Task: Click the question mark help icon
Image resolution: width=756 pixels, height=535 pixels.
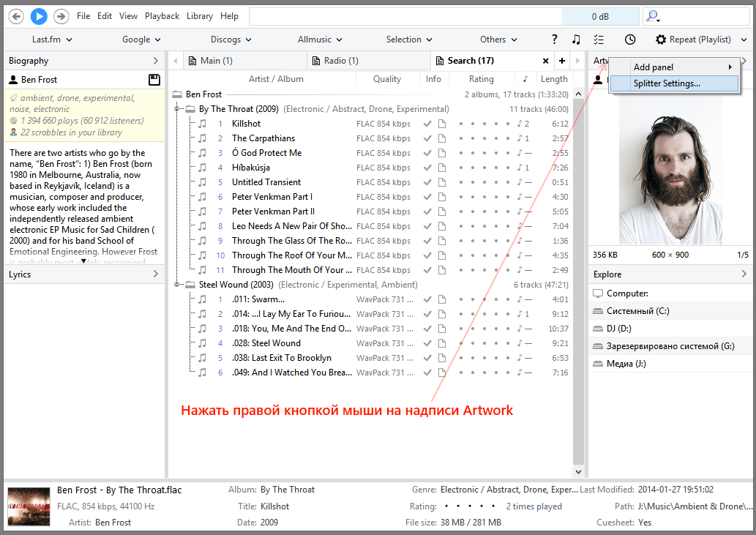Action: 554,40
